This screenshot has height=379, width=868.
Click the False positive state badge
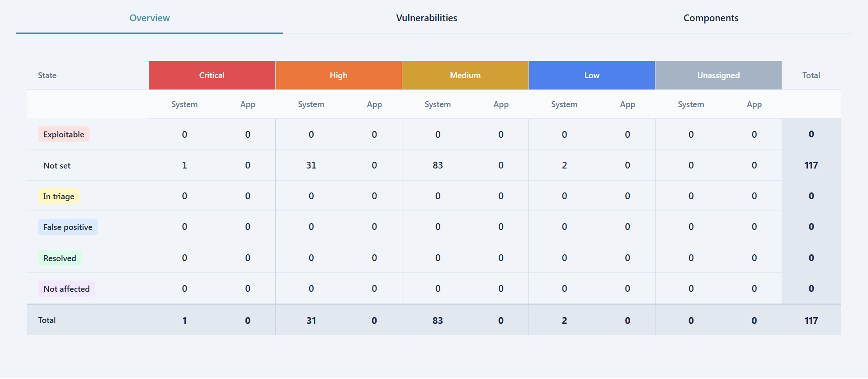(68, 227)
